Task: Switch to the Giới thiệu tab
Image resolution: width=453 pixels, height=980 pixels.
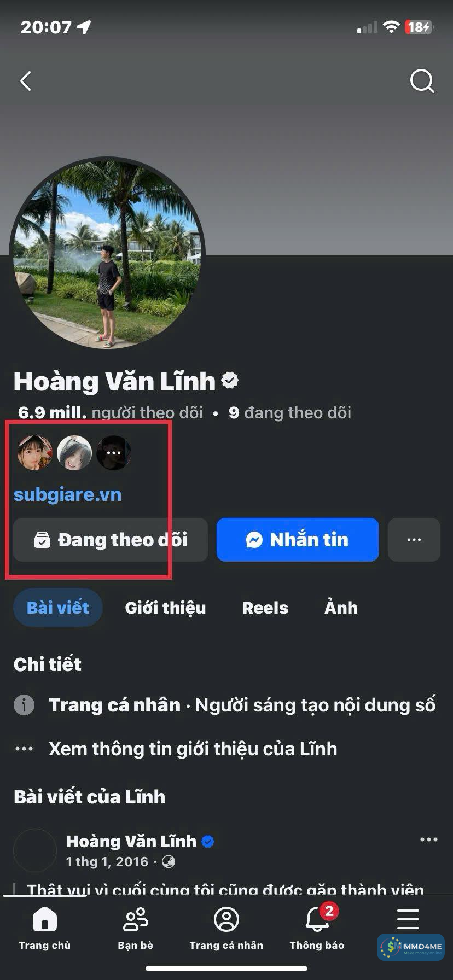Action: [165, 608]
